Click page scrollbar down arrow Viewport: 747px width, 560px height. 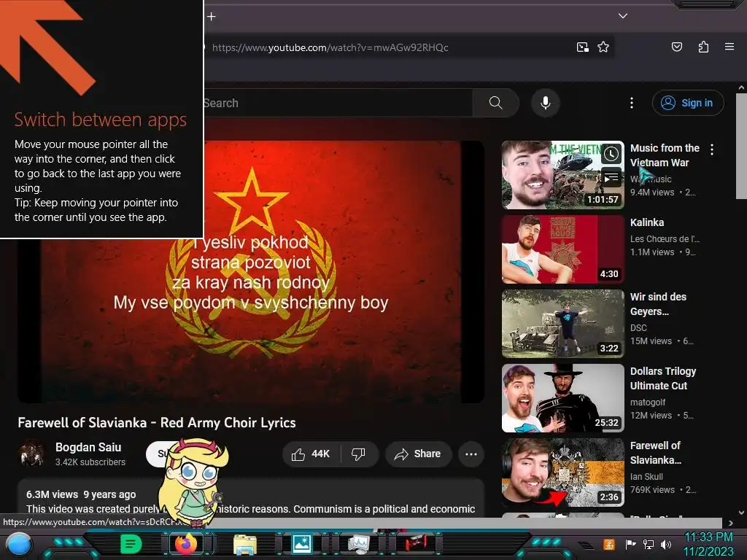741,513
